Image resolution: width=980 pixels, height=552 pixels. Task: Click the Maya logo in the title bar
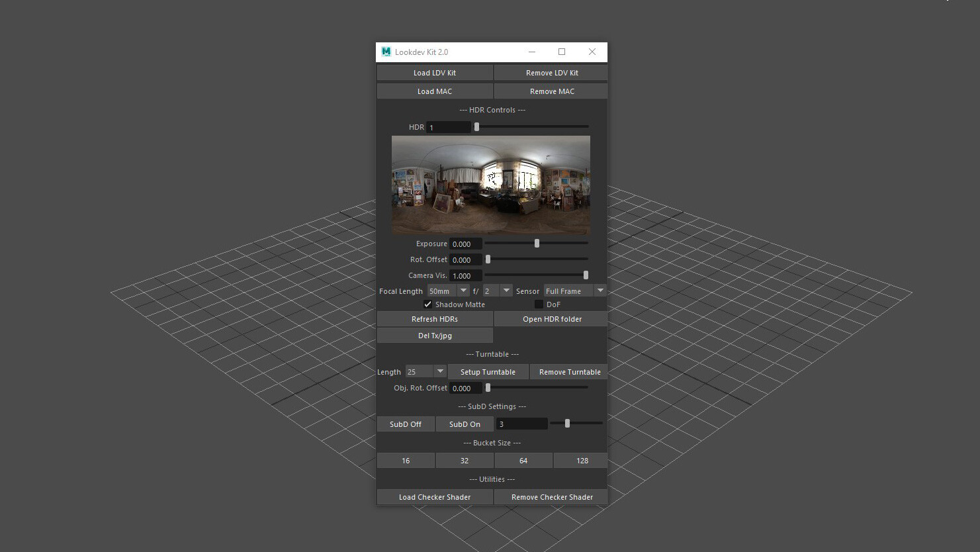[384, 52]
